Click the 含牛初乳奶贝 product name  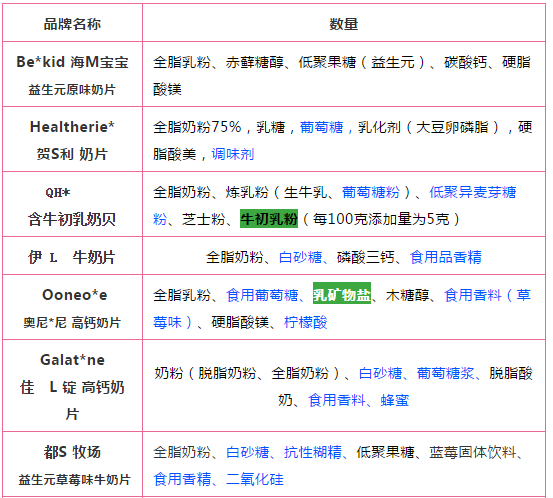[x=72, y=219]
